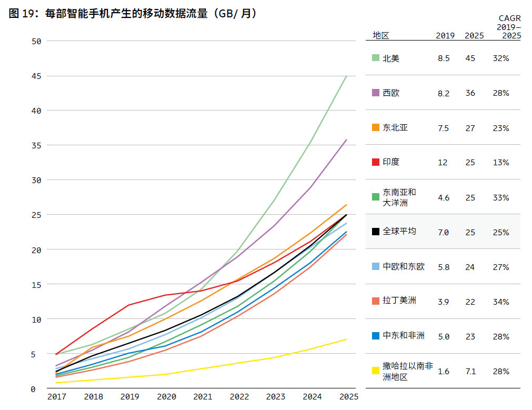
Task: Click the light green 北美 legend swatch
Action: tap(376, 58)
